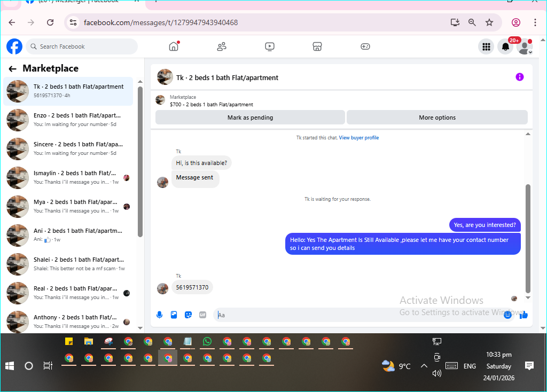Open the $700 listing 2 beds 1 bath link
The width and height of the screenshot is (547, 392).
click(212, 104)
